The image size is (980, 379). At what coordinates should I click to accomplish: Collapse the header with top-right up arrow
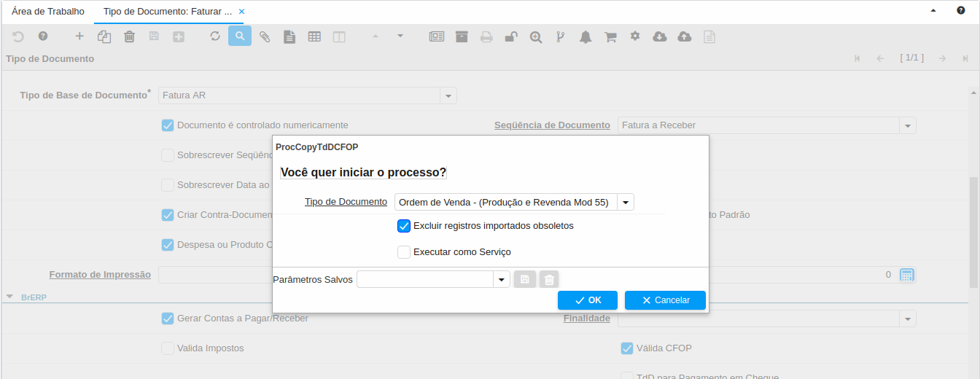933,11
